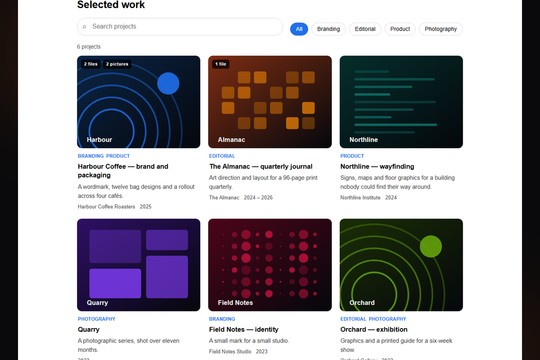Click the Orchard graphics and guide description

[396, 345]
